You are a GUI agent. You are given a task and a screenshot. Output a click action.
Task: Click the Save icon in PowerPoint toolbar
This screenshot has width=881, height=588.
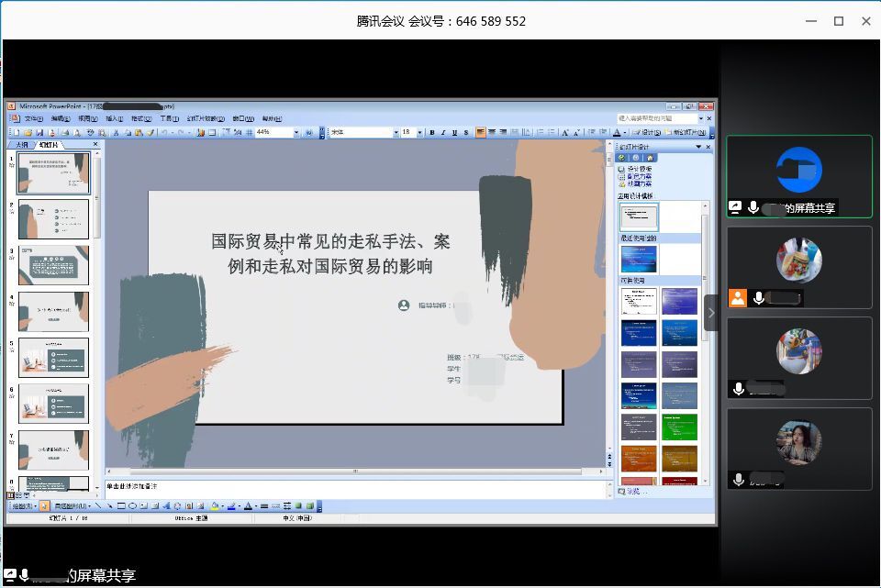coord(39,132)
